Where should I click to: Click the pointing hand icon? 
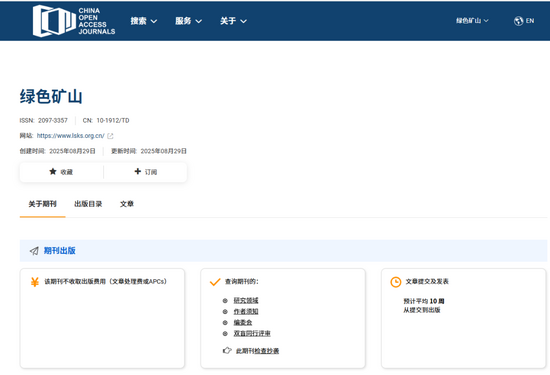(x=227, y=350)
